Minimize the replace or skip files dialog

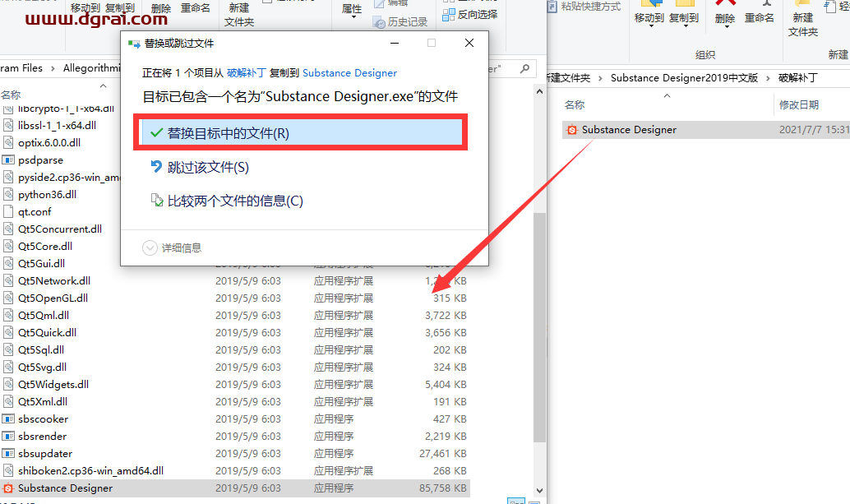pos(395,43)
